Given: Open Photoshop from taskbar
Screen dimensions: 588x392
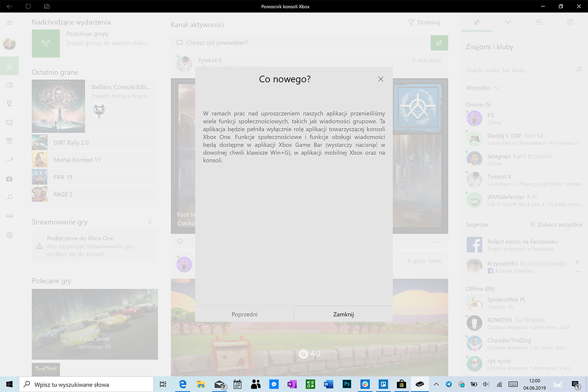Looking at the screenshot, I should (x=346, y=385).
